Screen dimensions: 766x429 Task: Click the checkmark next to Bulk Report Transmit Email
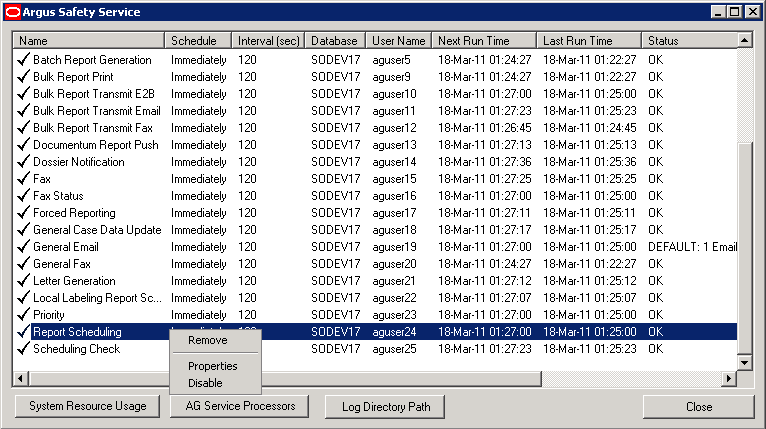[x=23, y=111]
